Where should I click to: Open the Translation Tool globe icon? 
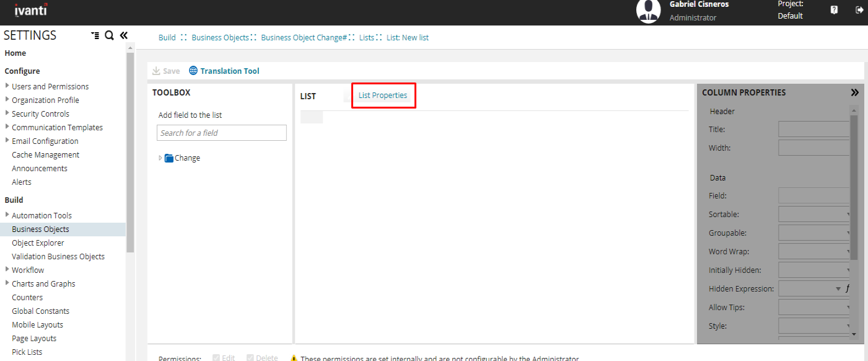pyautogui.click(x=193, y=71)
